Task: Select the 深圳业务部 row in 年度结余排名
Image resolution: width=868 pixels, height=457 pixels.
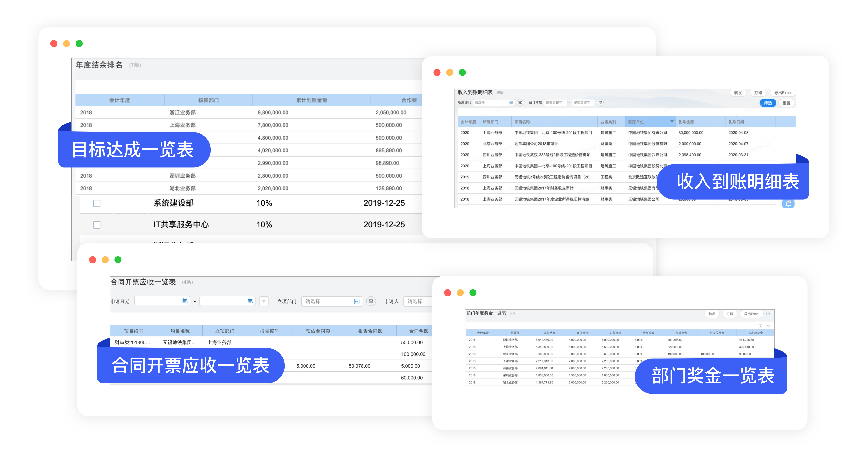Action: point(248,176)
